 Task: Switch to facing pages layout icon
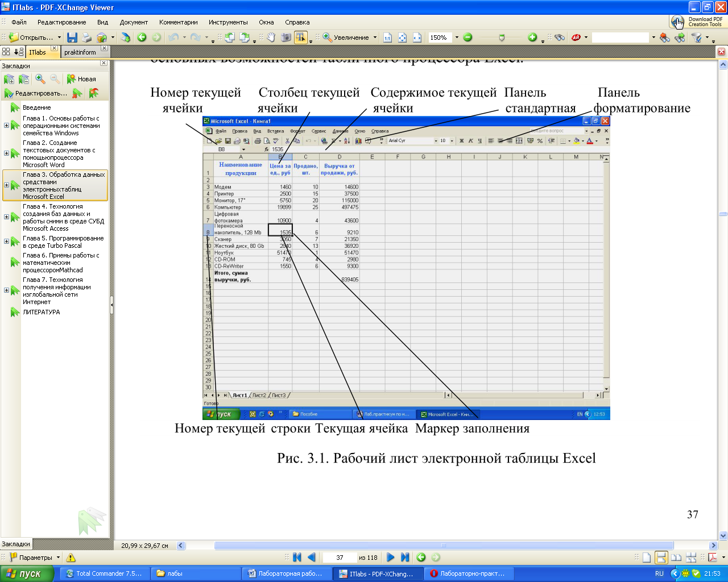(x=676, y=558)
